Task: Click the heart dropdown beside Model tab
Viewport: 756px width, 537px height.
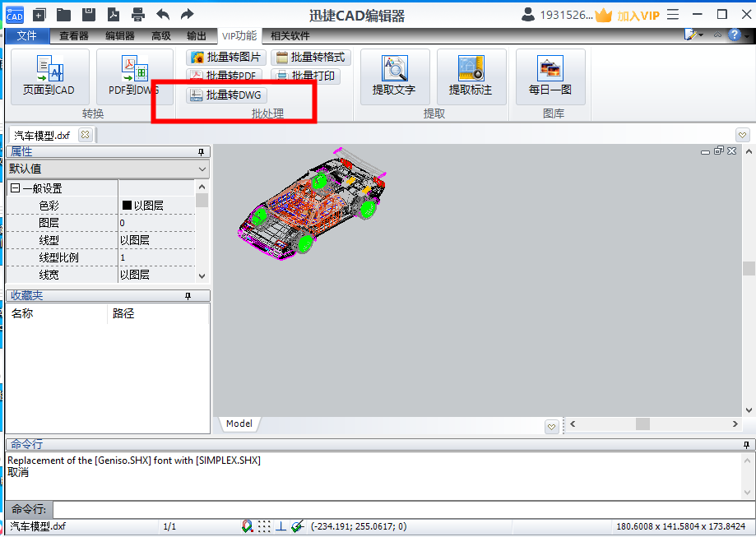Action: 551,427
